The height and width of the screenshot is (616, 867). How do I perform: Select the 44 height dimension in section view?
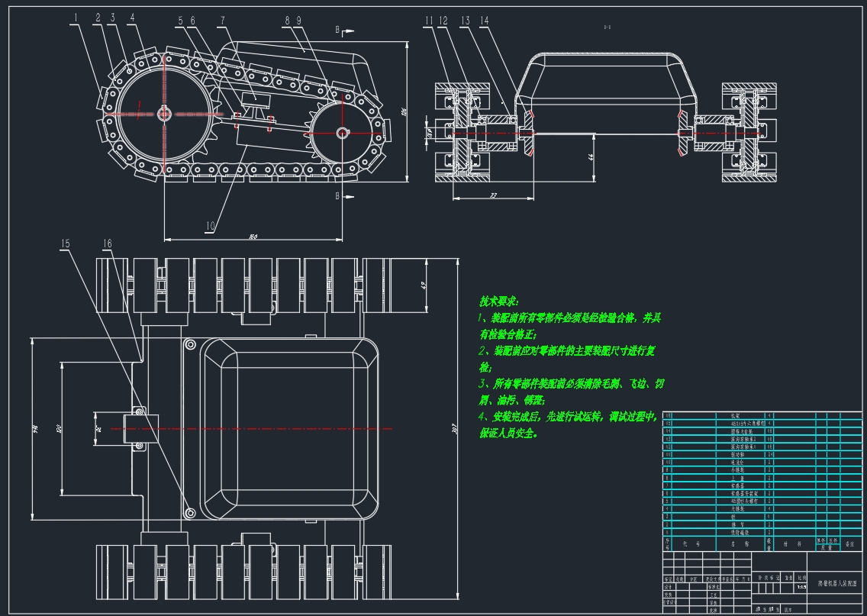pyautogui.click(x=591, y=157)
